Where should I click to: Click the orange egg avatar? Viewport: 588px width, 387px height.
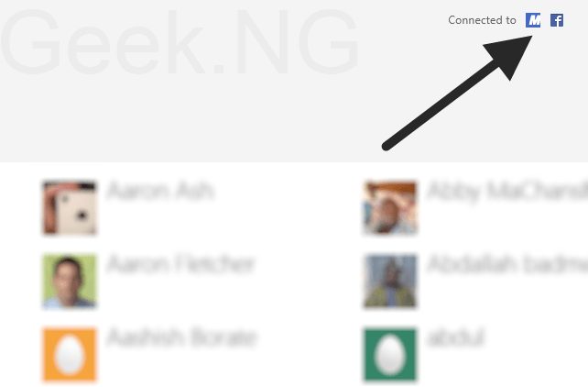tap(70, 354)
